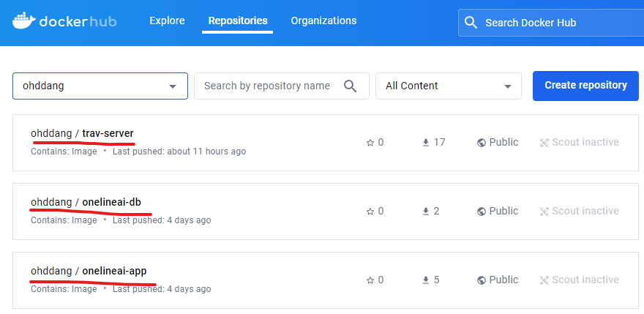Click the Scout inactive icon on trav-server row

pos(544,143)
